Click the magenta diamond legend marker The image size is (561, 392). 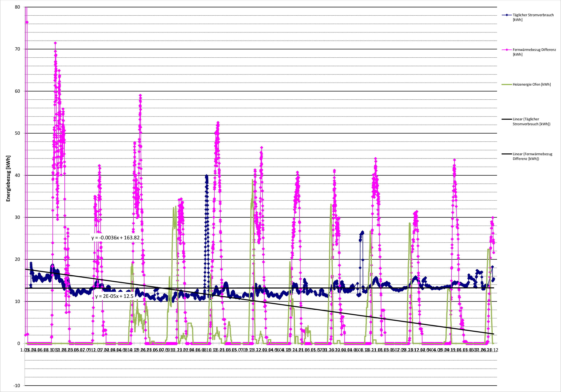507,50
